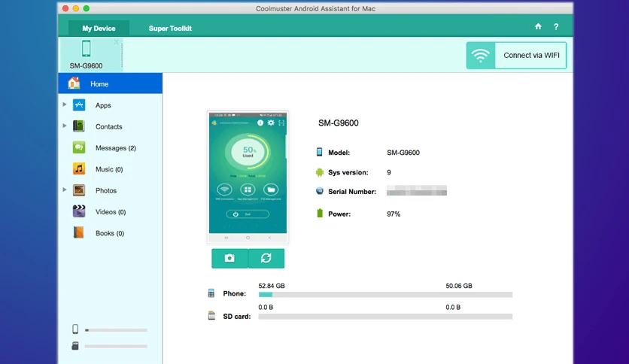629x364 pixels.
Task: Click the Photos picture frame icon
Action: pyautogui.click(x=78, y=190)
